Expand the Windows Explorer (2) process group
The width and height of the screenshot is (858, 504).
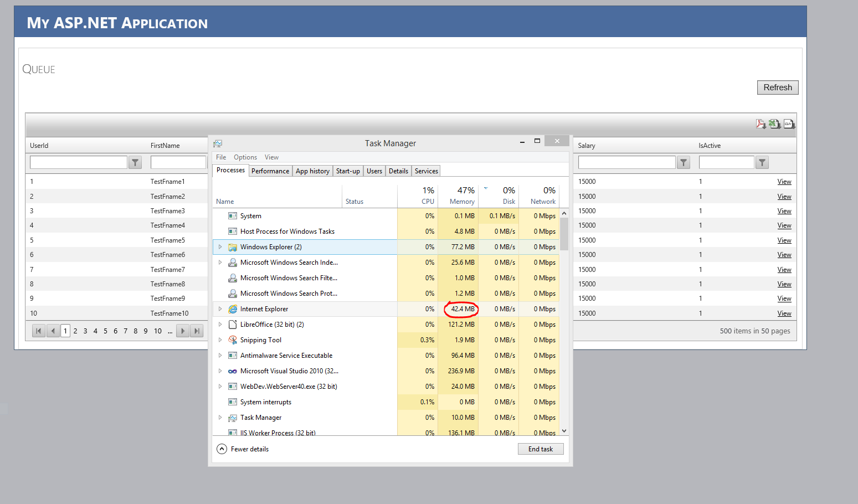220,247
